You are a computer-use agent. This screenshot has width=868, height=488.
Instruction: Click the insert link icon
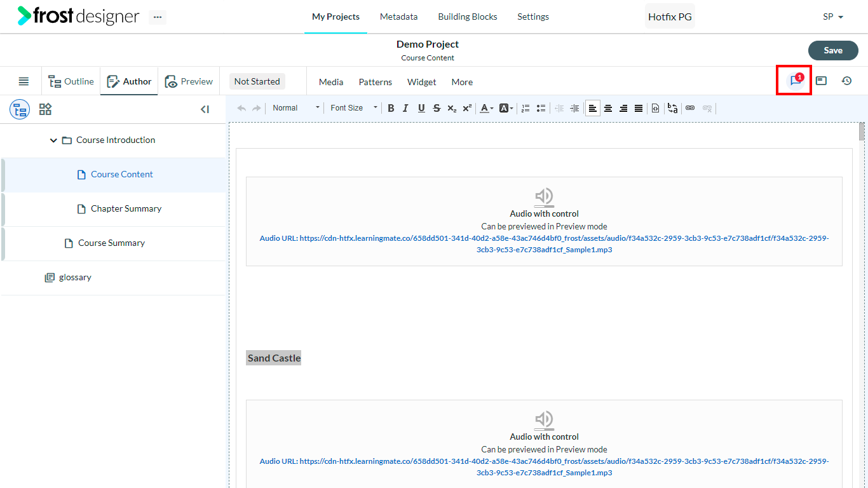coord(690,108)
